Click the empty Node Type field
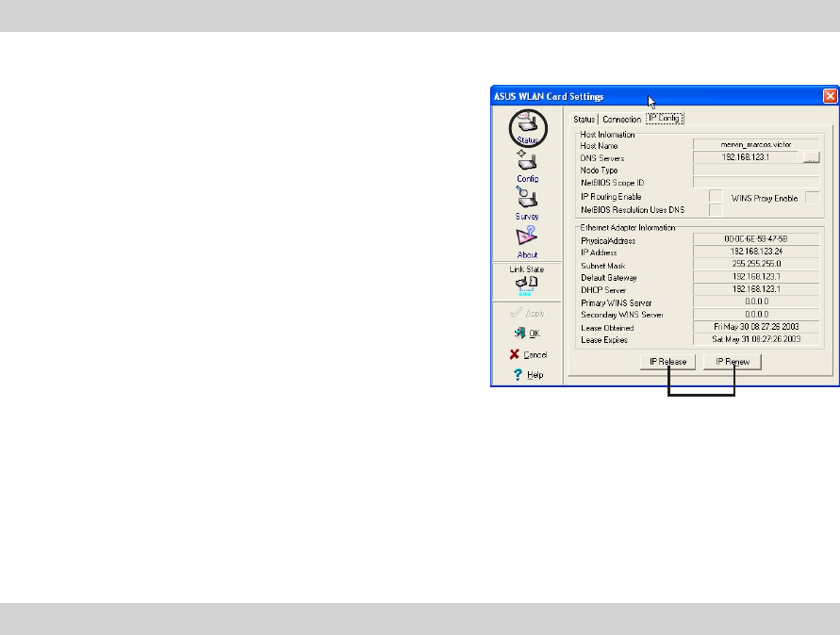The width and height of the screenshot is (840, 635). pos(756,171)
